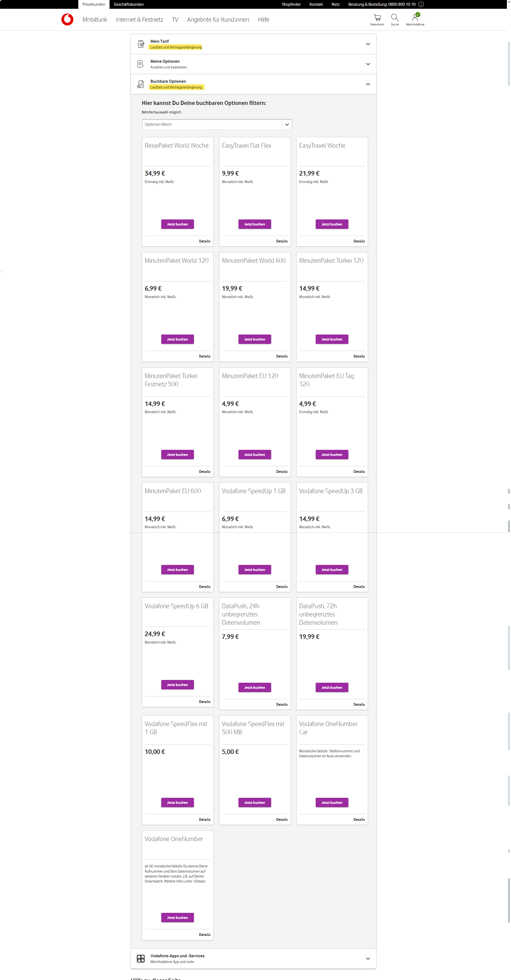Click Jetzt buchen for Vodafone SpeedUp 3 GB
The height and width of the screenshot is (980, 511).
click(x=332, y=570)
